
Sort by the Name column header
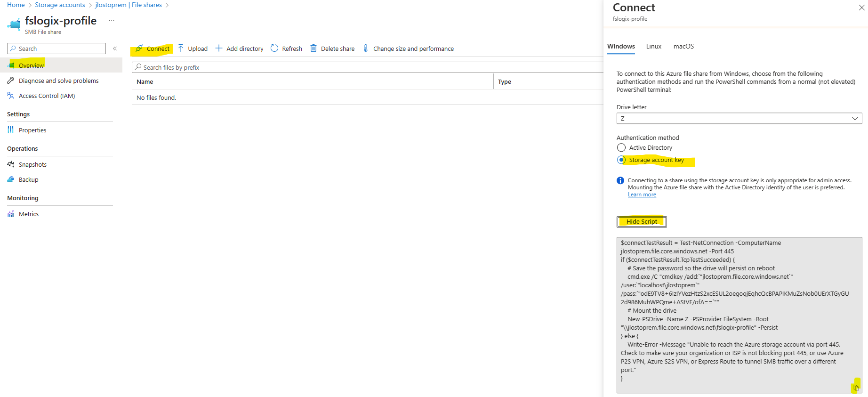[145, 81]
